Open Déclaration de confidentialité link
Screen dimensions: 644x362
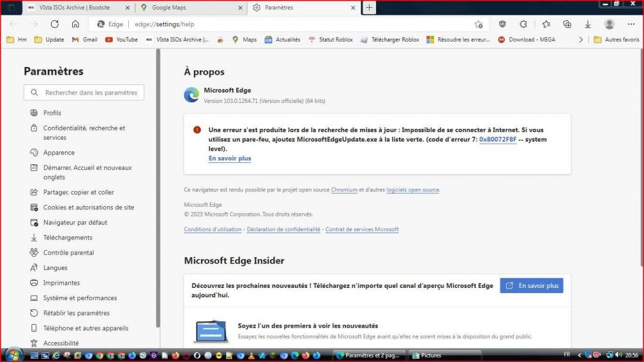[x=283, y=229]
